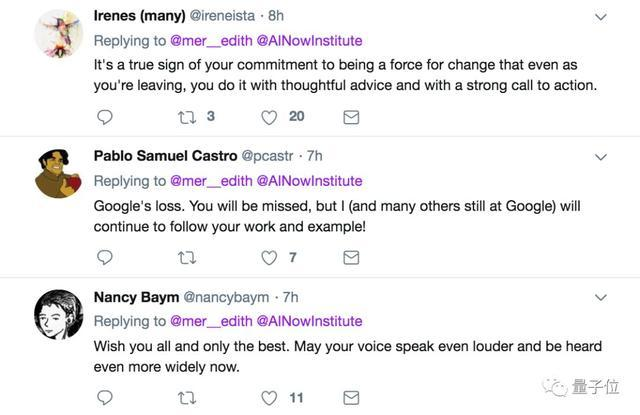Message Pablo Samuel Castro's tweet via envelope icon

351,258
